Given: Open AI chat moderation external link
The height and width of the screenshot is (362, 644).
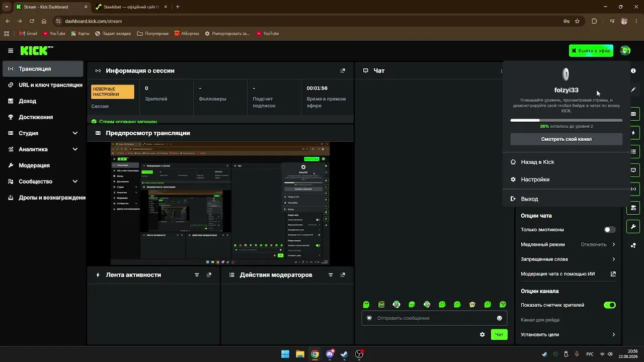Looking at the screenshot, I should (x=613, y=274).
